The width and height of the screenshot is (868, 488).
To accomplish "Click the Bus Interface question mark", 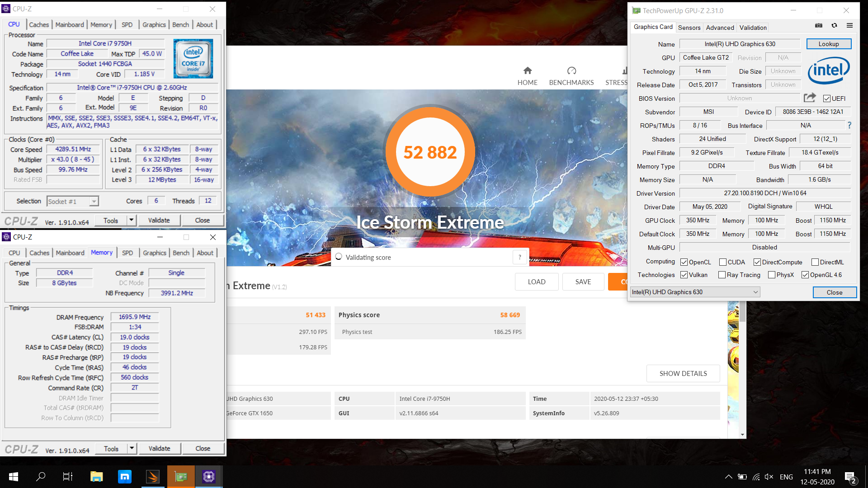I will click(849, 125).
